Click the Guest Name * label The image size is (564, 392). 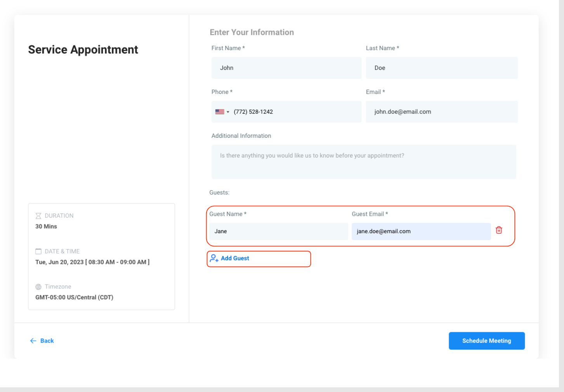pyautogui.click(x=228, y=214)
